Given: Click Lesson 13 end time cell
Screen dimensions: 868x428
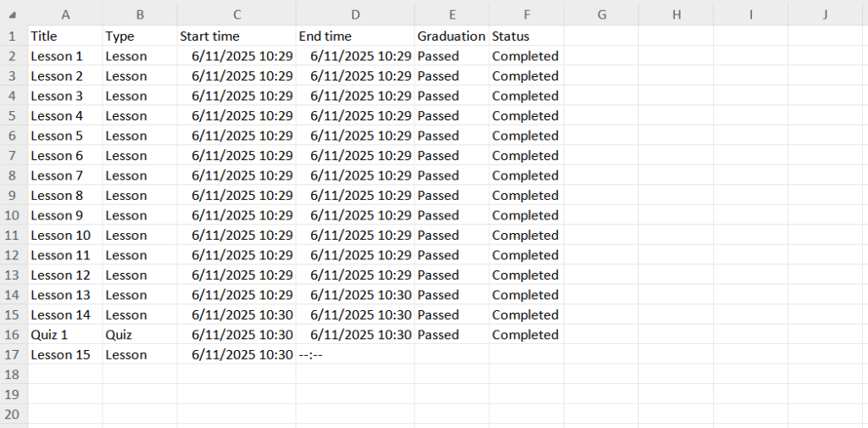Looking at the screenshot, I should 355,295.
